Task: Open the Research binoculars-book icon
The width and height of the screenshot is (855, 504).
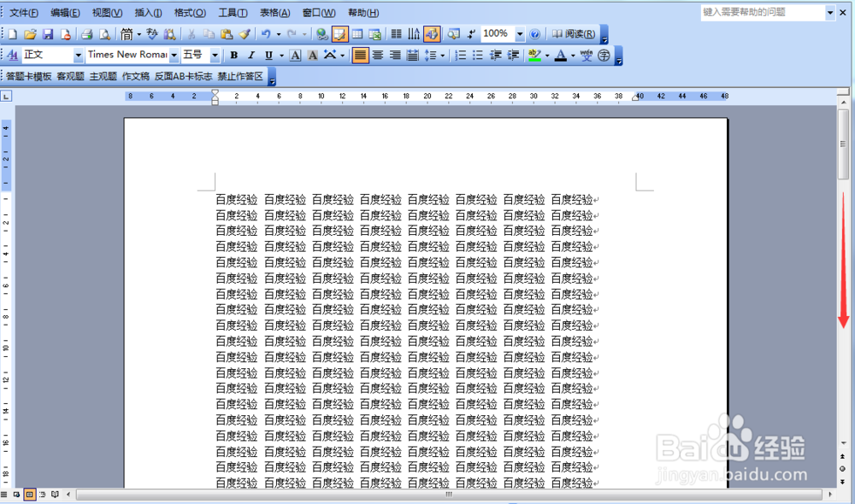Action: point(169,34)
